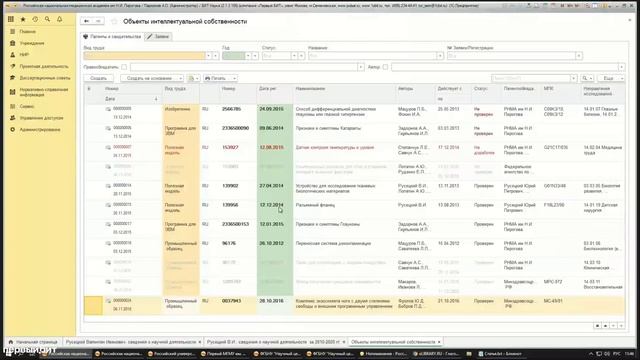Click the Главное section icon in sidebar
Viewport: 640px width, 360px height.
coord(13,31)
